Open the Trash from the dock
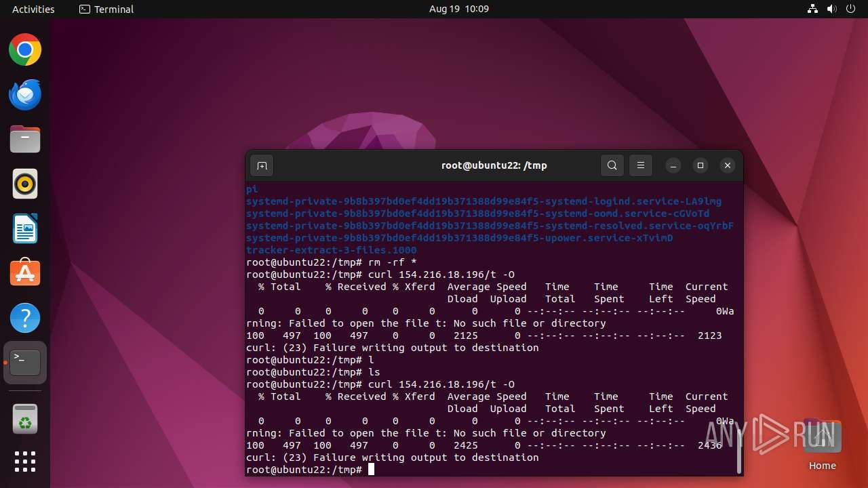 pos(25,420)
